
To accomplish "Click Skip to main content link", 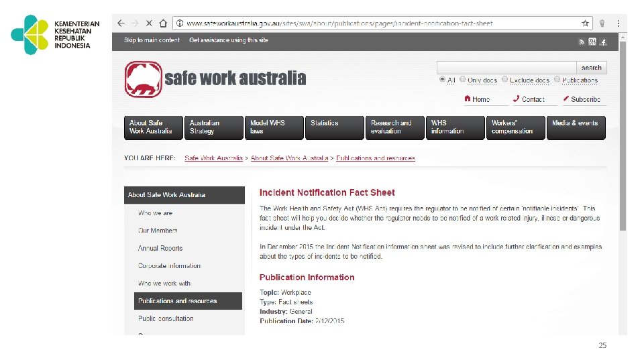I will click(x=152, y=40).
